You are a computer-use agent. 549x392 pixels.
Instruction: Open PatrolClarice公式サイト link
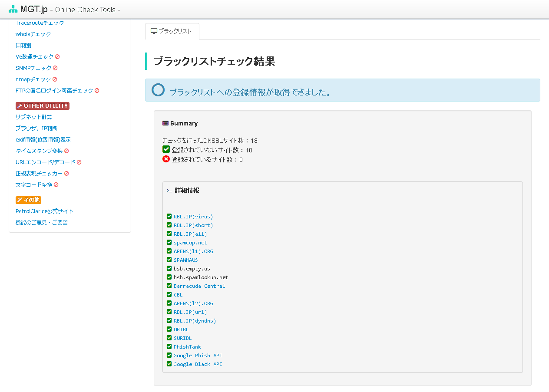point(44,211)
